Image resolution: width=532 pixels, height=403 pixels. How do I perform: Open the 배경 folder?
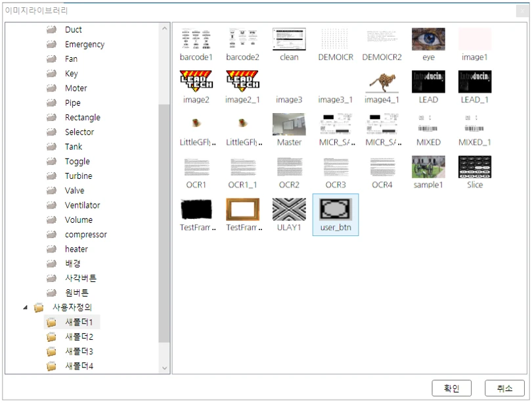(x=73, y=264)
